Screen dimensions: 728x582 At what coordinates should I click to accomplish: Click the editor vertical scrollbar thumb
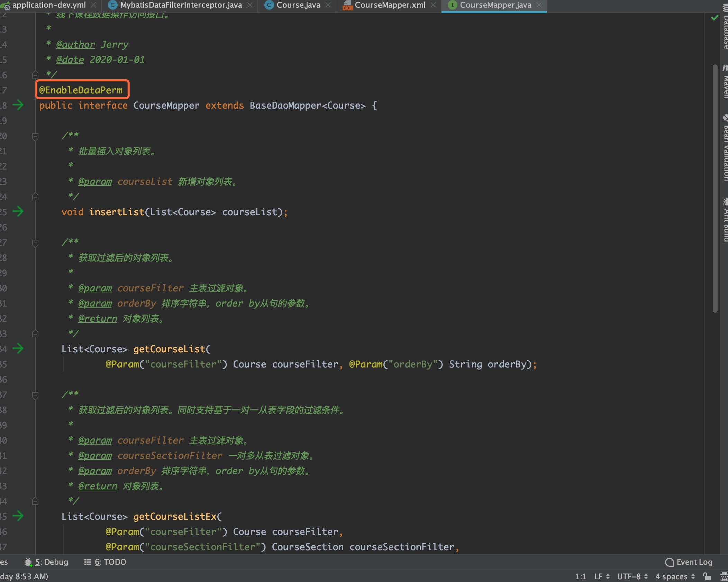[x=715, y=189]
